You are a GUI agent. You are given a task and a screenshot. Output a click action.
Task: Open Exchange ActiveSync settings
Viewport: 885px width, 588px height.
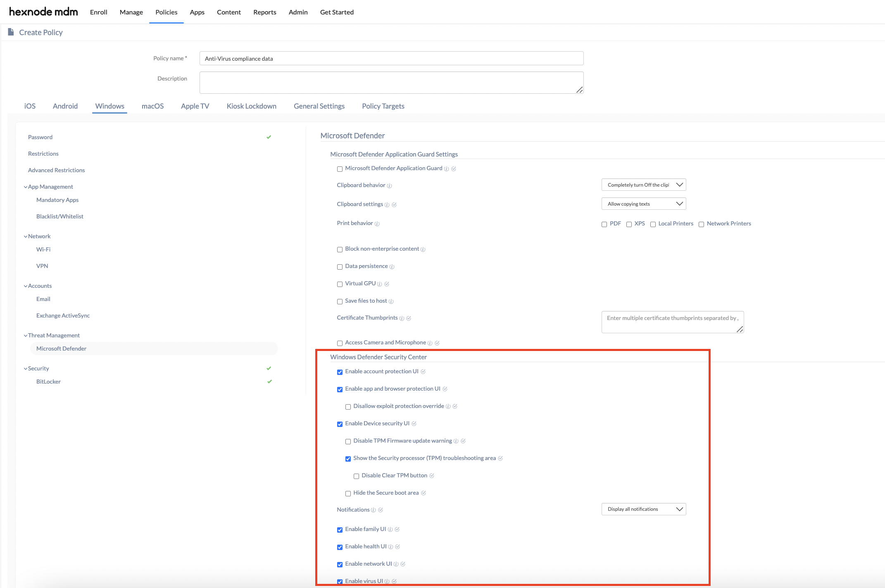click(63, 315)
